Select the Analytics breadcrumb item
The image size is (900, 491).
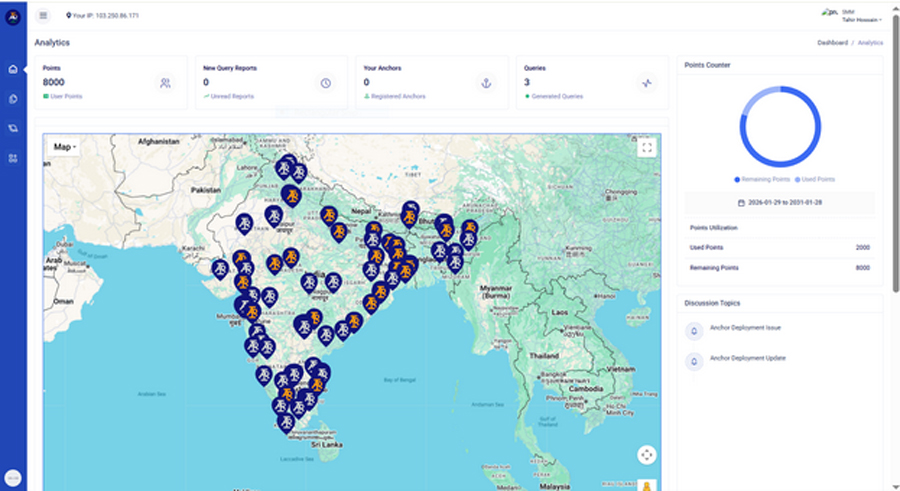[x=870, y=43]
